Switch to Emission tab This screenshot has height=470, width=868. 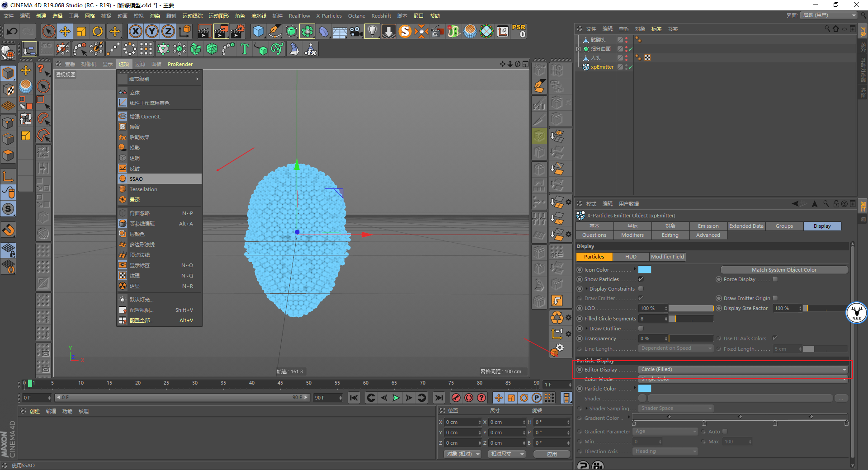click(x=708, y=226)
